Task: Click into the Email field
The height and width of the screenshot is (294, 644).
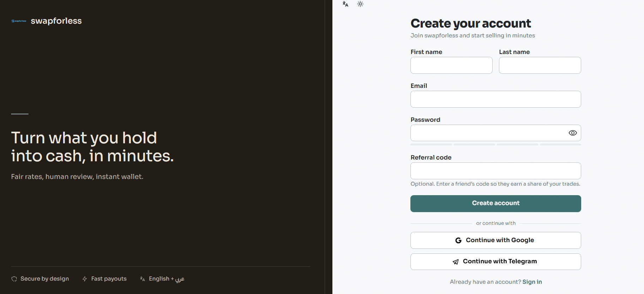Action: click(x=496, y=99)
